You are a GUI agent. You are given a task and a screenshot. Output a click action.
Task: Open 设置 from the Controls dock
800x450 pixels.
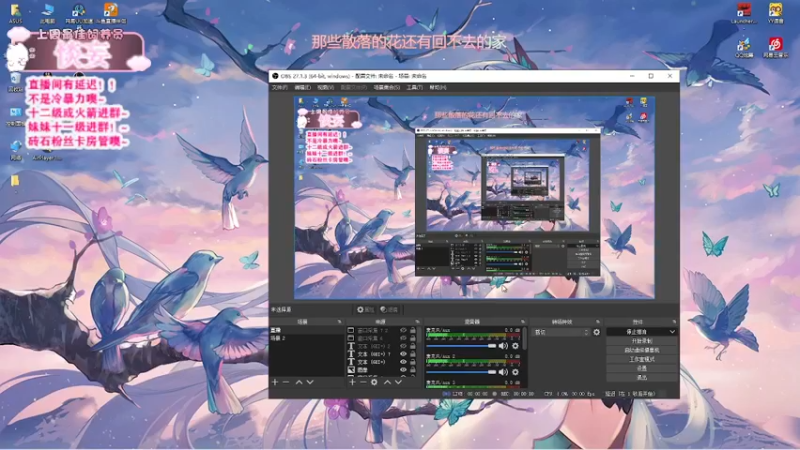click(642, 368)
